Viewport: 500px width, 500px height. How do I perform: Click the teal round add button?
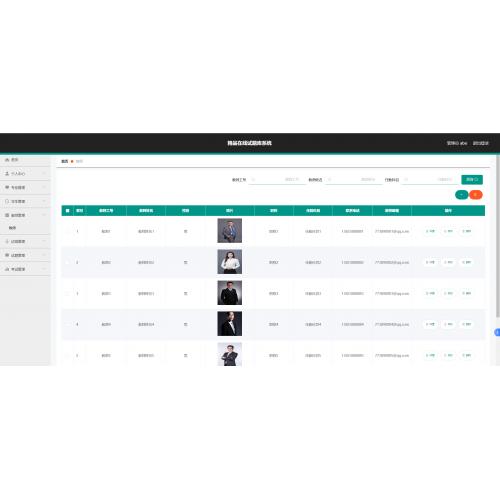tap(462, 195)
